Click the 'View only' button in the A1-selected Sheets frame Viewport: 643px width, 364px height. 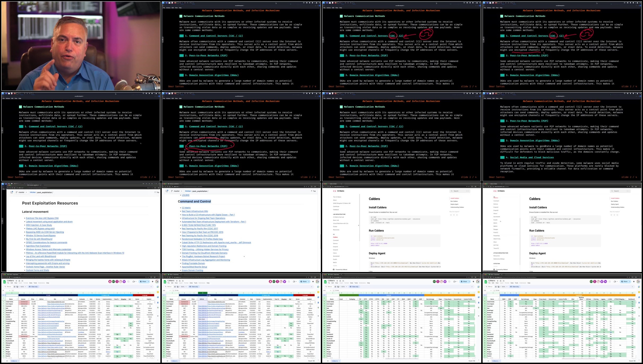[33, 287]
